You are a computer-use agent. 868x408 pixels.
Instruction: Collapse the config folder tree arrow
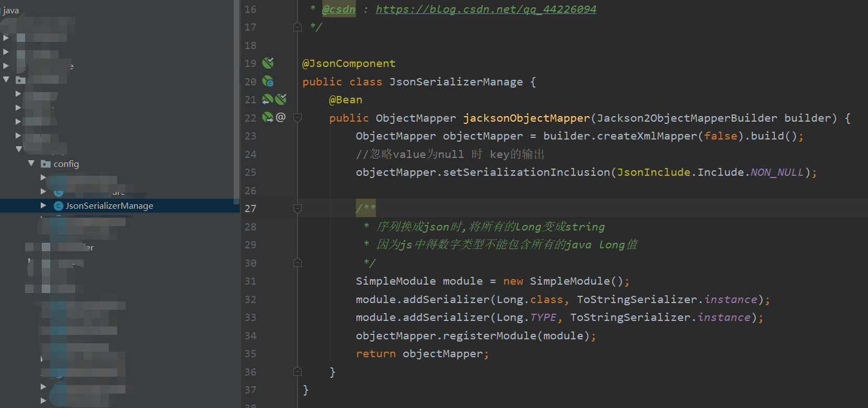click(31, 164)
